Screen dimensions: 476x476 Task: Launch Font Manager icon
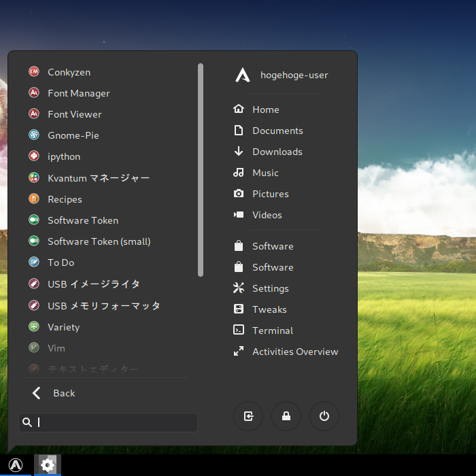(34, 92)
